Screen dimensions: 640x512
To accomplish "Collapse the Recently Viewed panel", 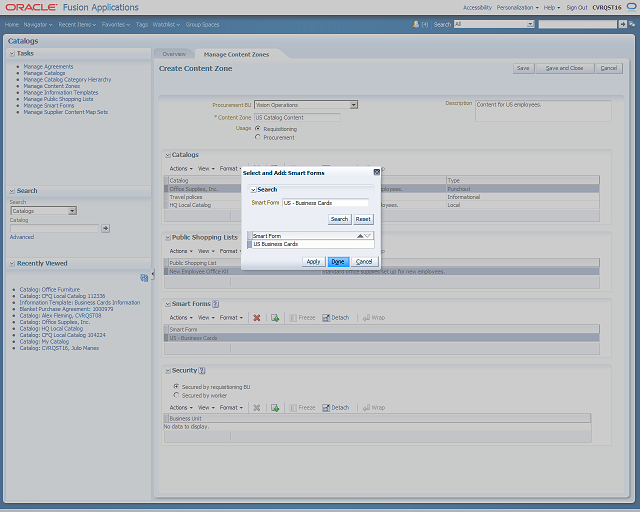I will click(12, 263).
